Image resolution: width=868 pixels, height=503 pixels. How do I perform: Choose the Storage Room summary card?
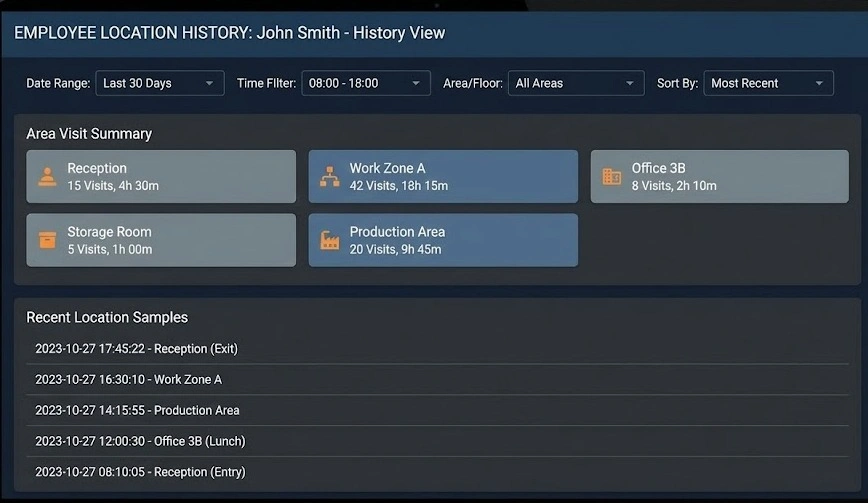(161, 240)
